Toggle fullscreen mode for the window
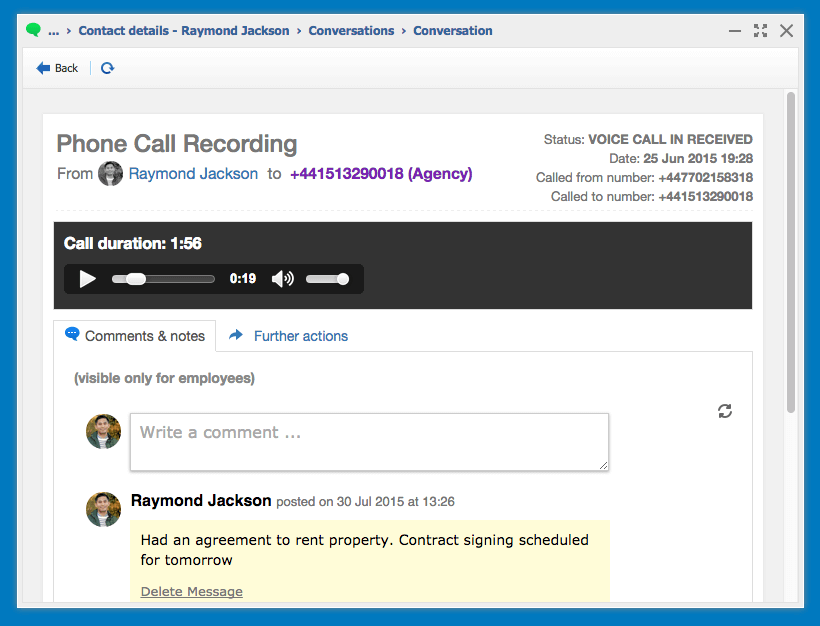This screenshot has height=626, width=820. pyautogui.click(x=762, y=31)
